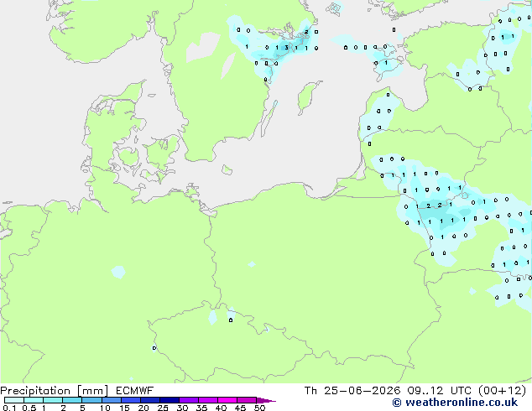Pick the lightest legend swatch between 0.1 and 0.5
Viewport: 532px width, 411px height.
pyautogui.click(x=14, y=400)
